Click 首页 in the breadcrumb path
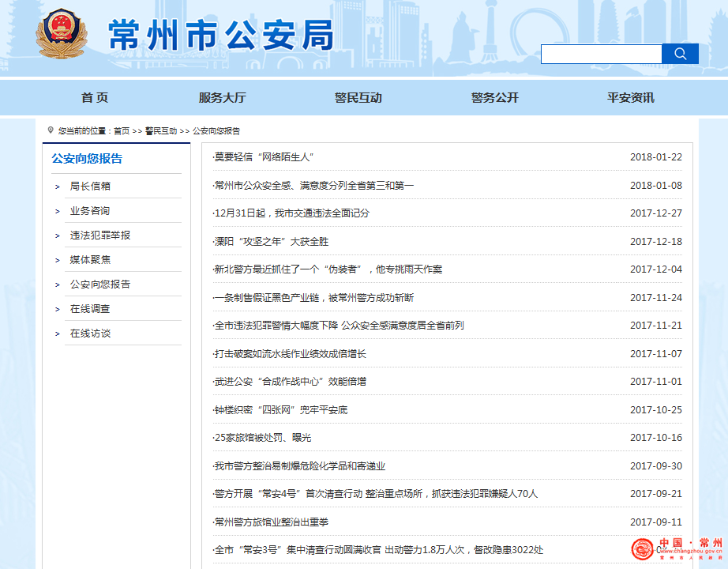This screenshot has height=569, width=728. pos(121,131)
